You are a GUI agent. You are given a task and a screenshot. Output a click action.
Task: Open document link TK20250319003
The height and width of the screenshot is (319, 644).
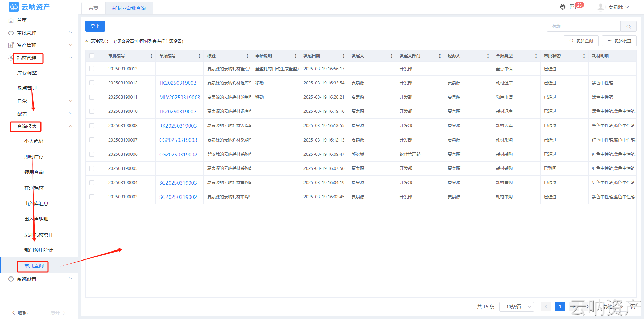(x=178, y=83)
